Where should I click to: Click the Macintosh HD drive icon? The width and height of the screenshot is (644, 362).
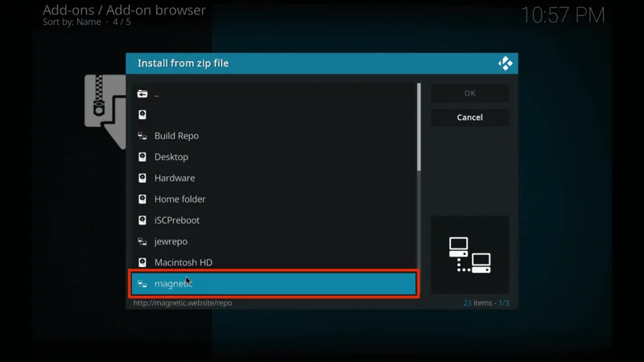coord(142,262)
